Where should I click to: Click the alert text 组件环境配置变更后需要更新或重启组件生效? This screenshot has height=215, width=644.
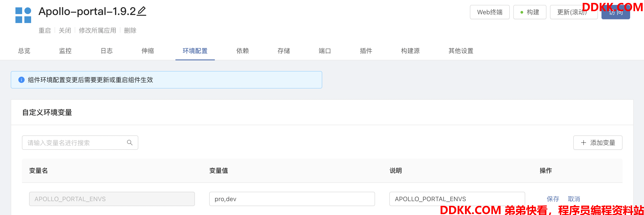[90, 80]
